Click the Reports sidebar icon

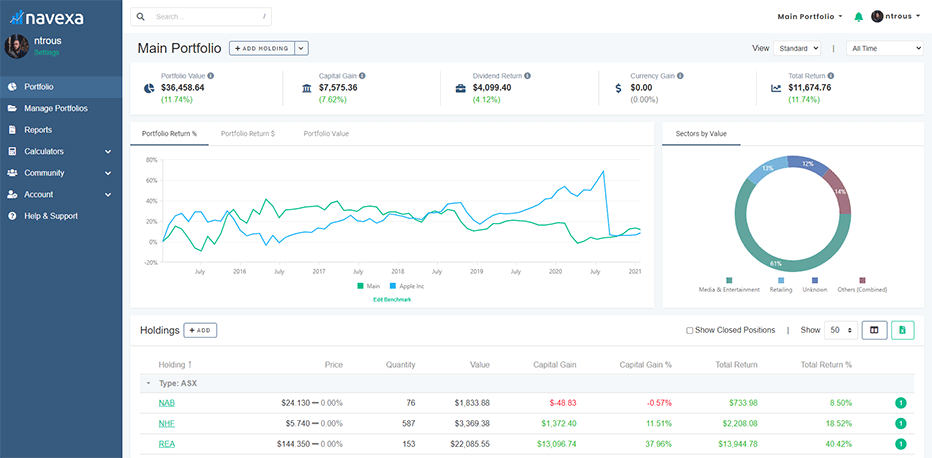12,130
